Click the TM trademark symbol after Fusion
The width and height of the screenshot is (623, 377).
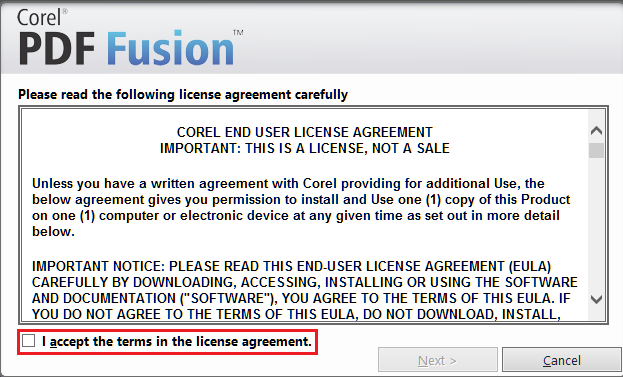(238, 33)
